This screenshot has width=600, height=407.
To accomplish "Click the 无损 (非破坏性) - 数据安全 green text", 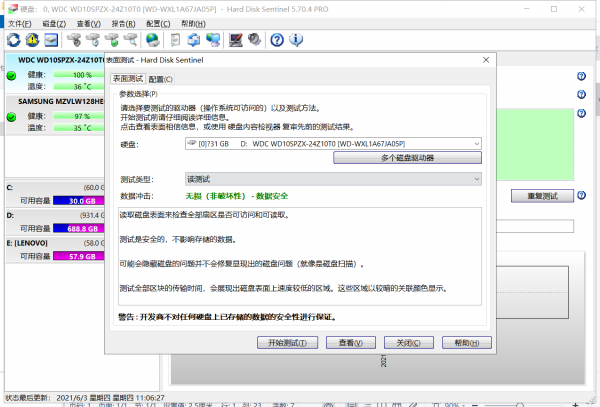I will coord(236,196).
